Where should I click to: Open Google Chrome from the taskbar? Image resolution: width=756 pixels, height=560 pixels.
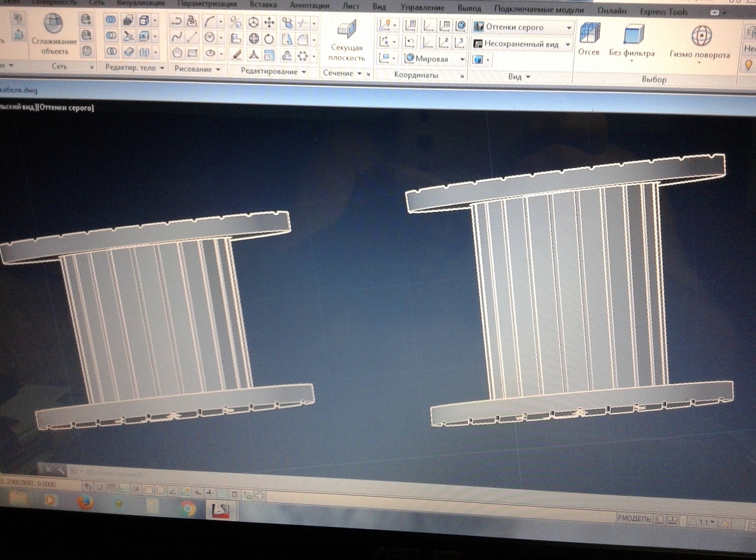tap(188, 507)
